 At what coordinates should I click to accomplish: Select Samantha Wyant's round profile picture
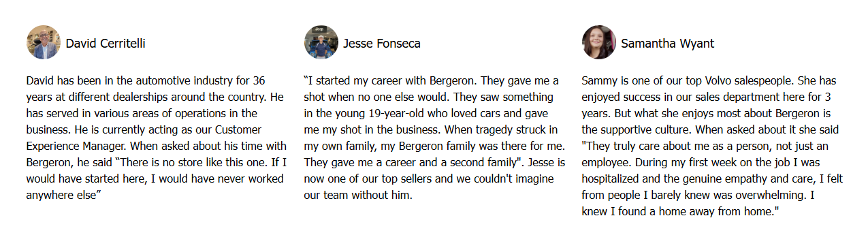(599, 42)
